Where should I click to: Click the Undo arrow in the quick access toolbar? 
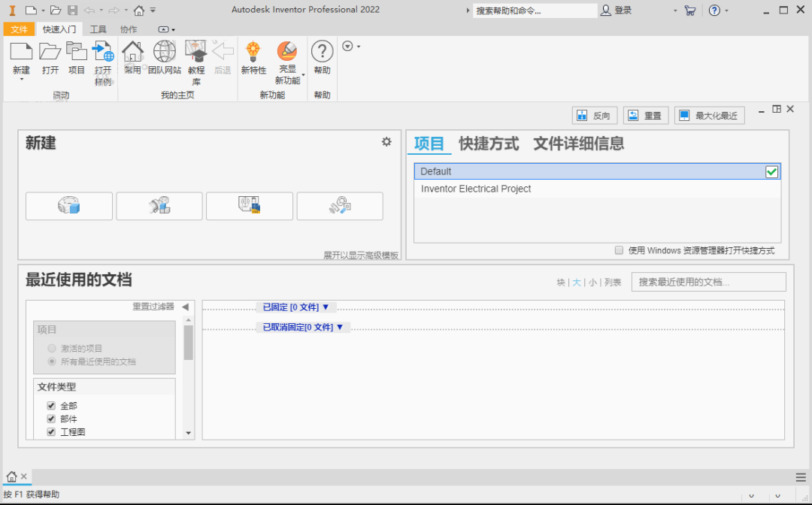point(89,11)
